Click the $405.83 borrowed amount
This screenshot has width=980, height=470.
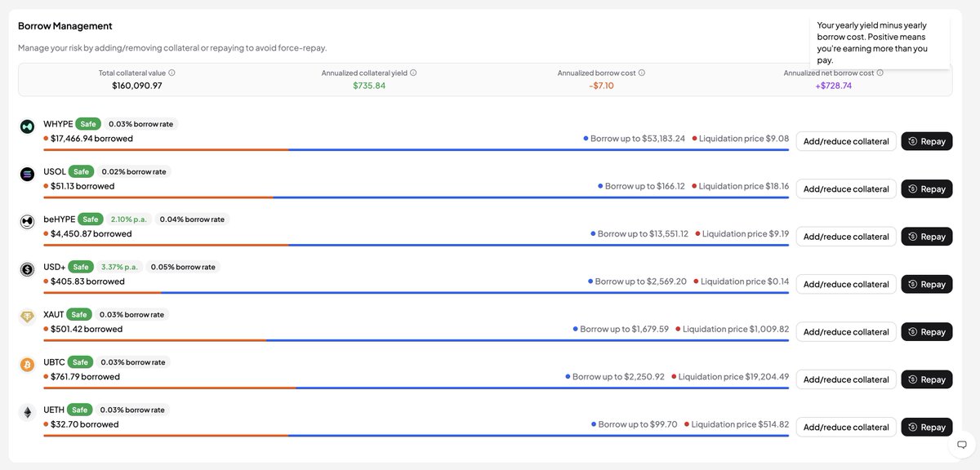coord(87,282)
